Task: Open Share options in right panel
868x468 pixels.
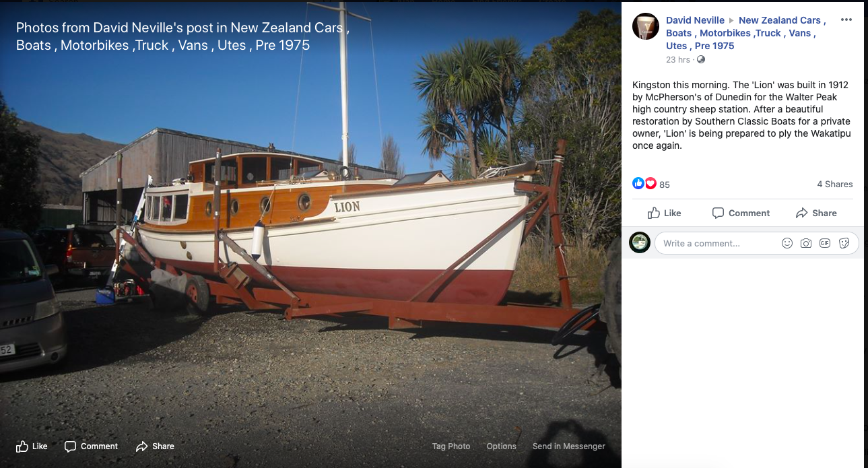Action: pyautogui.click(x=816, y=213)
